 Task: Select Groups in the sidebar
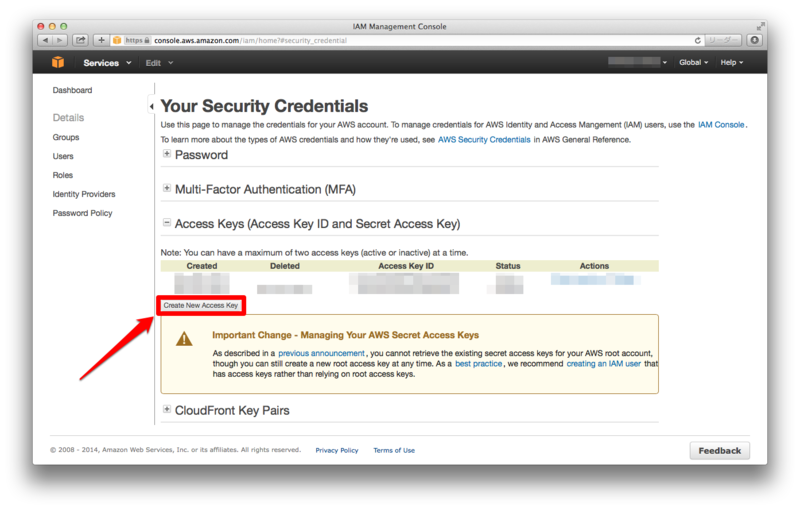[x=66, y=137]
